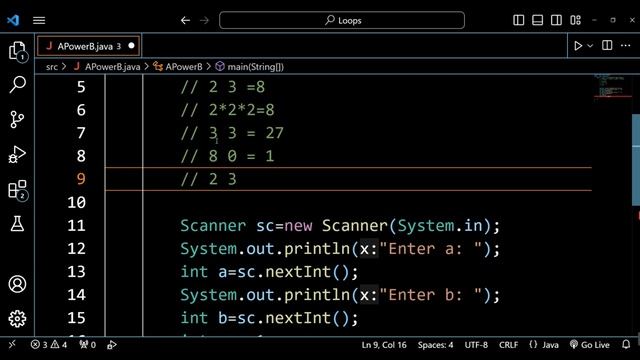Go back with the left arrow
Image resolution: width=640 pixels, height=360 pixels.
185,20
